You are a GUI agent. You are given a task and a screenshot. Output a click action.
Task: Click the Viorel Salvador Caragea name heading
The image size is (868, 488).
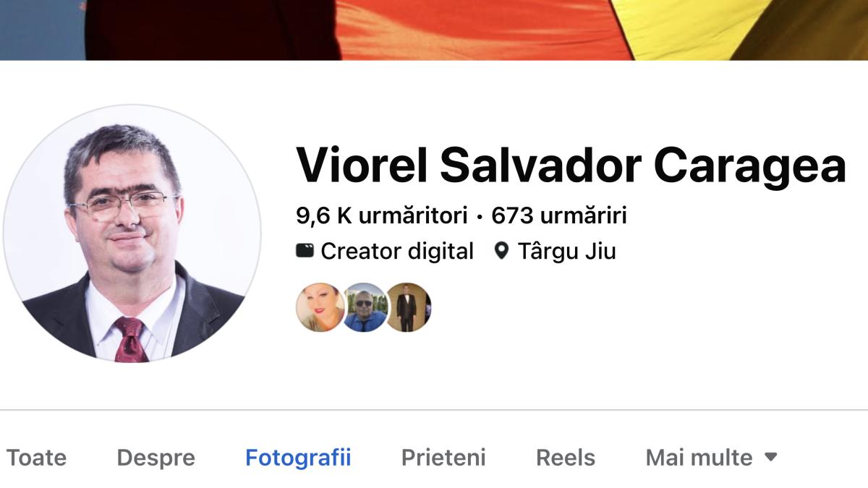(x=571, y=165)
